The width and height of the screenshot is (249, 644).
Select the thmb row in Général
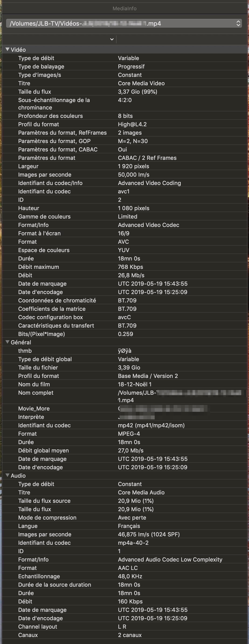point(25,350)
